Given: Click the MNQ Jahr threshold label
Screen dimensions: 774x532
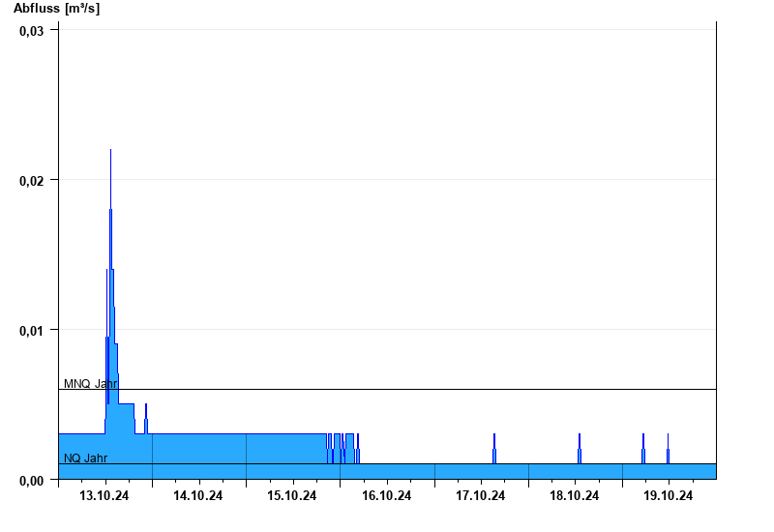Looking at the screenshot, I should 90,383.
